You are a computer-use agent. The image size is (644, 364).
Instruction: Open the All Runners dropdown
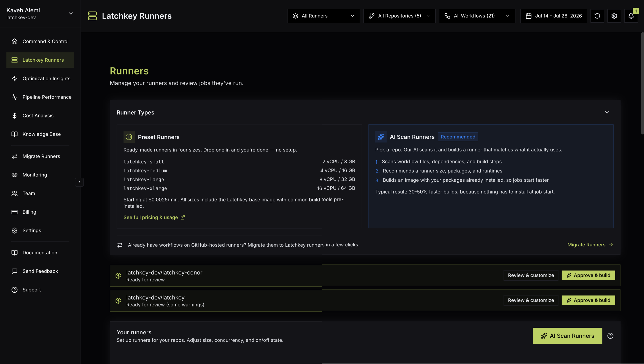pyautogui.click(x=324, y=16)
